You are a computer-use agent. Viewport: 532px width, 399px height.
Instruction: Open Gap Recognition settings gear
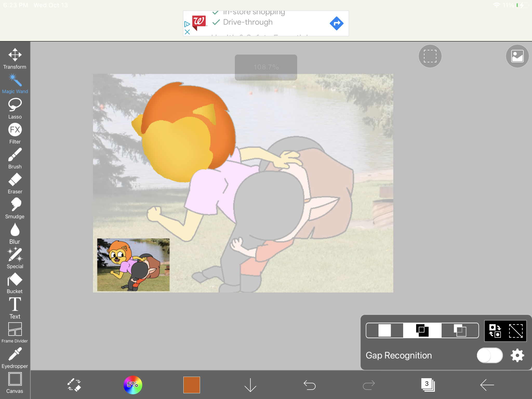coord(517,355)
